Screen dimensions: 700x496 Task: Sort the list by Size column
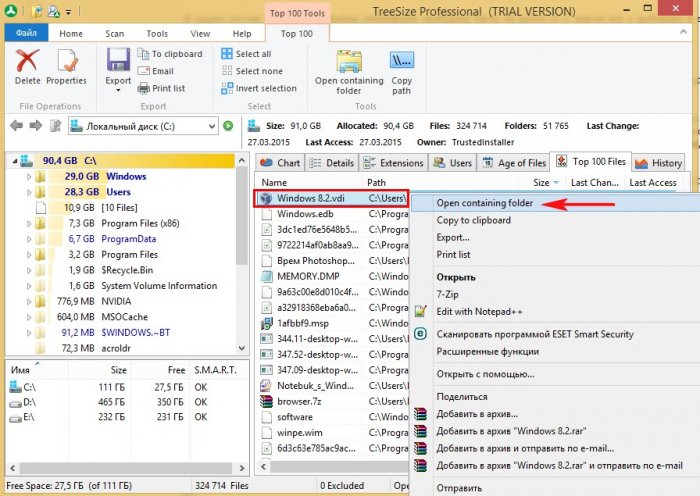pos(541,183)
